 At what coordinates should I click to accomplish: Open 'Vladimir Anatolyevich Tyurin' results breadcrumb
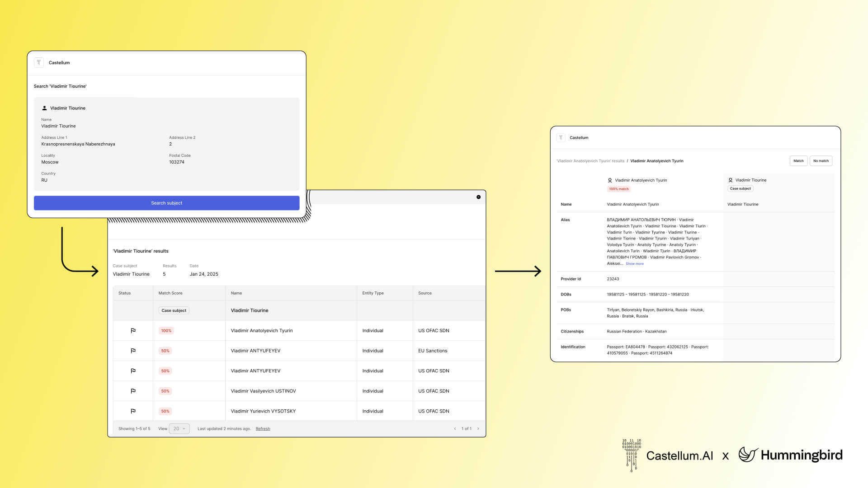[590, 161]
